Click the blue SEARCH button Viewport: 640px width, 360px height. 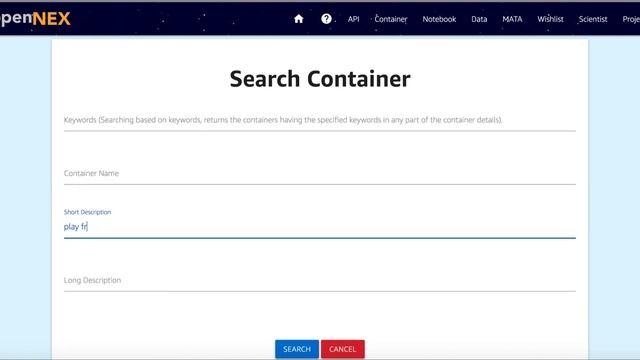tap(297, 349)
